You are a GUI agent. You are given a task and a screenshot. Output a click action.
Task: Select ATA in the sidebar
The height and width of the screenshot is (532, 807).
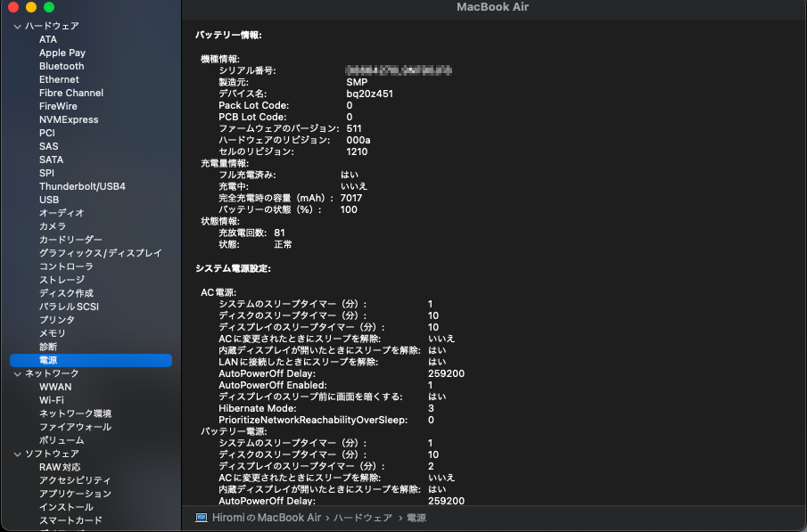pos(48,39)
